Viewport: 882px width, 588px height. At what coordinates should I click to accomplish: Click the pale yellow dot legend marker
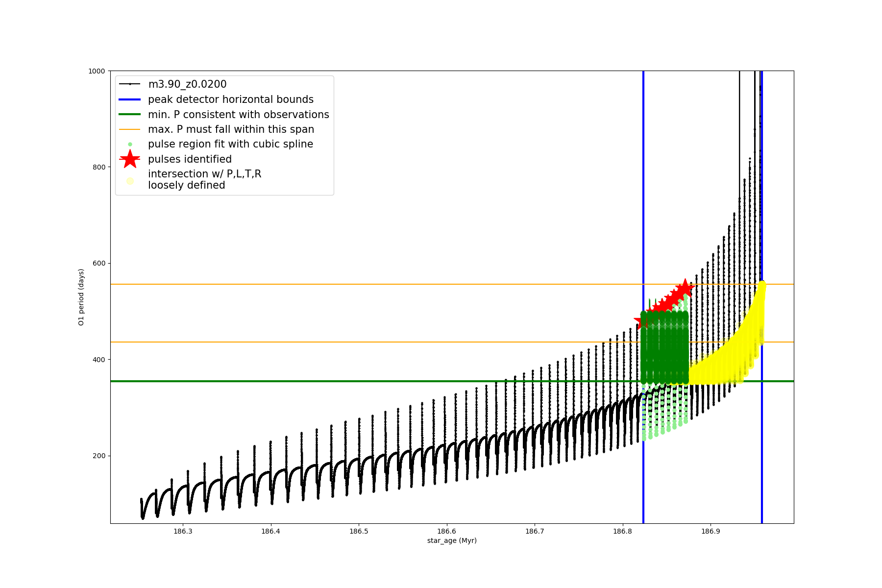(x=130, y=181)
